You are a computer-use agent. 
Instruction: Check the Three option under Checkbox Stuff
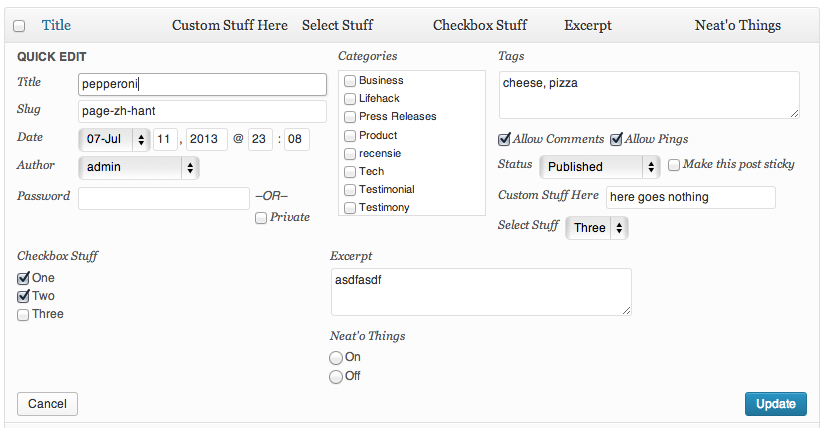[23, 315]
